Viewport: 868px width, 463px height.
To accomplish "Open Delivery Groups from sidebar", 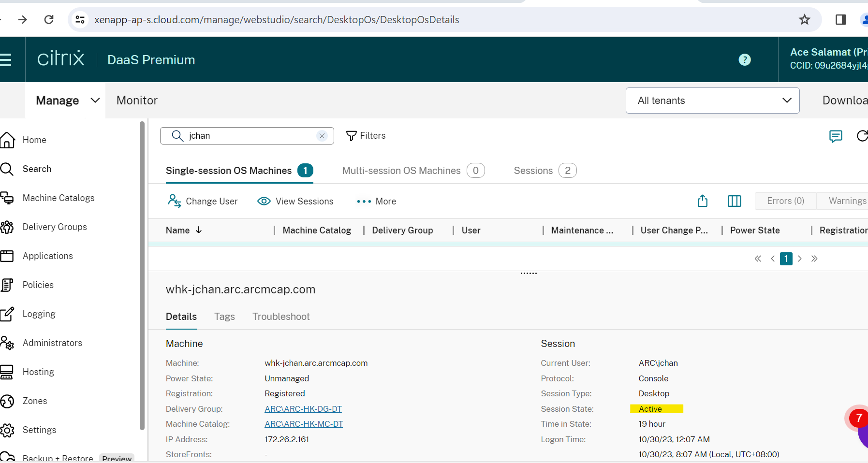I will pyautogui.click(x=54, y=227).
